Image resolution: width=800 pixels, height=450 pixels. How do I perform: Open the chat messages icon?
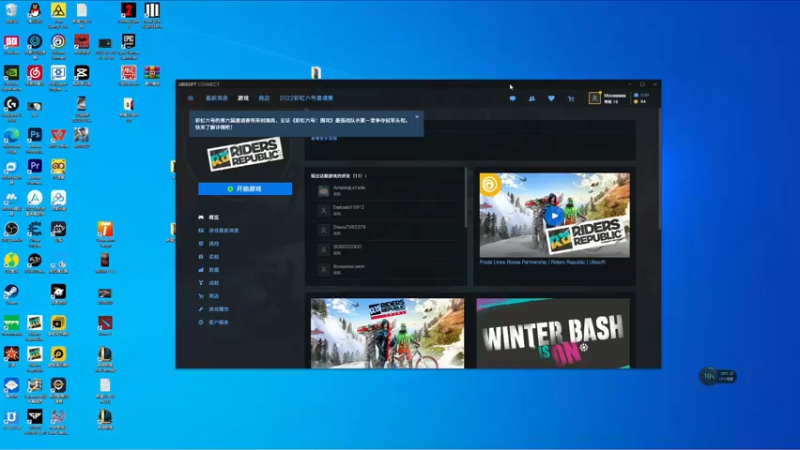point(512,98)
